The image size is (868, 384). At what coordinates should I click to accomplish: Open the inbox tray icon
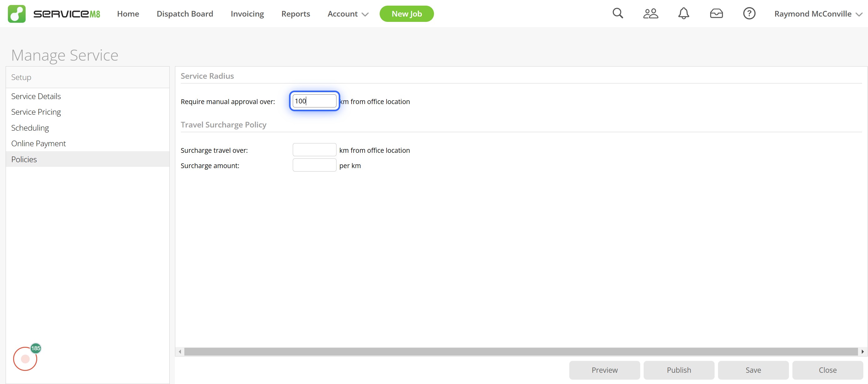[716, 13]
